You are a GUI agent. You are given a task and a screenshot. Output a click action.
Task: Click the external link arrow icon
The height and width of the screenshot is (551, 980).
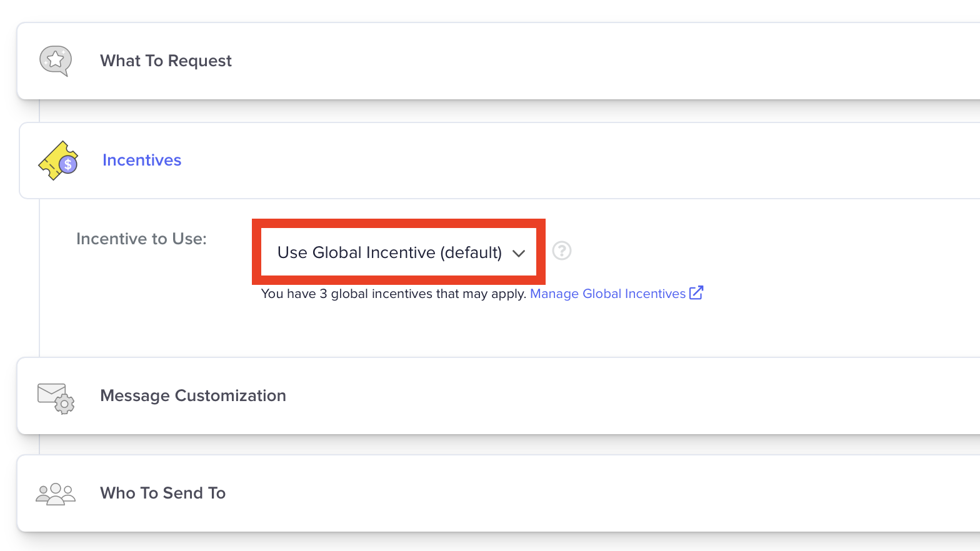tap(696, 292)
